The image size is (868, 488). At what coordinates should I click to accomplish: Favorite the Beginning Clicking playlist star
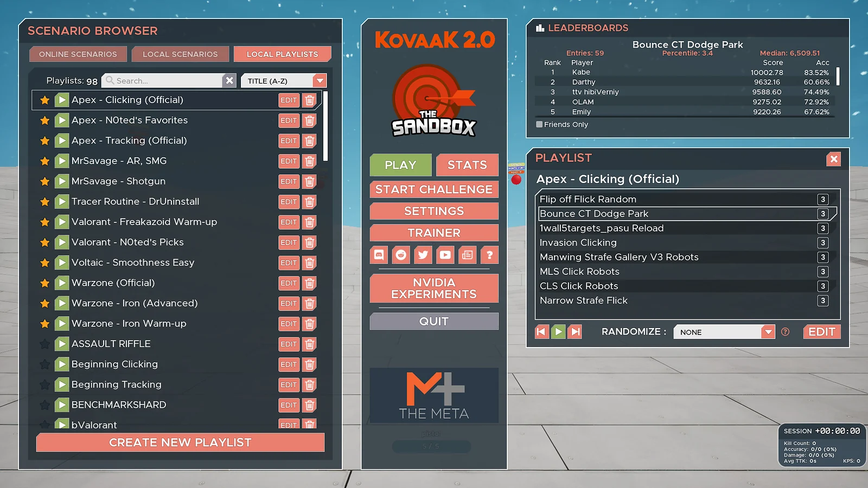[45, 364]
